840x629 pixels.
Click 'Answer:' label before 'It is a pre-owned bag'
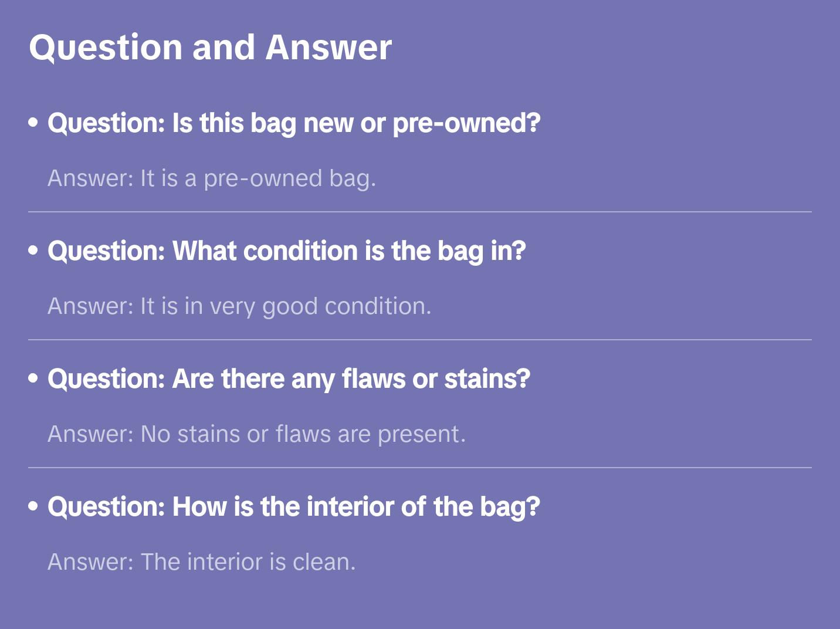click(x=91, y=178)
